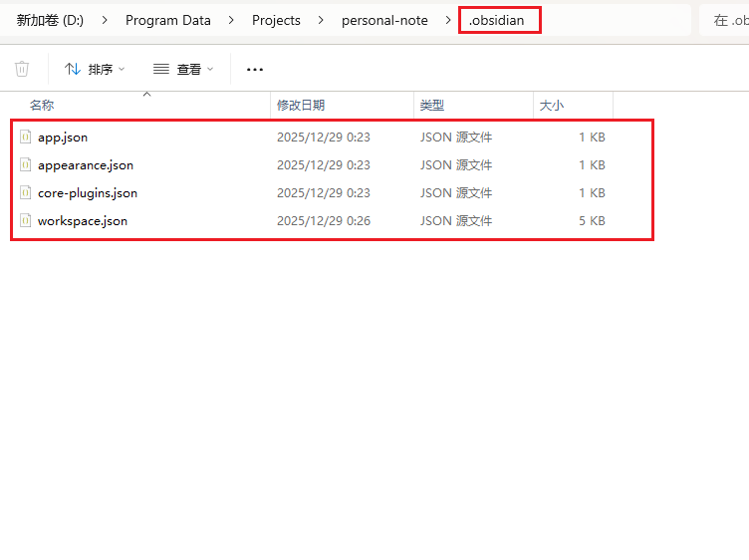
Task: Sort by 名称 column header
Action: pyautogui.click(x=42, y=106)
